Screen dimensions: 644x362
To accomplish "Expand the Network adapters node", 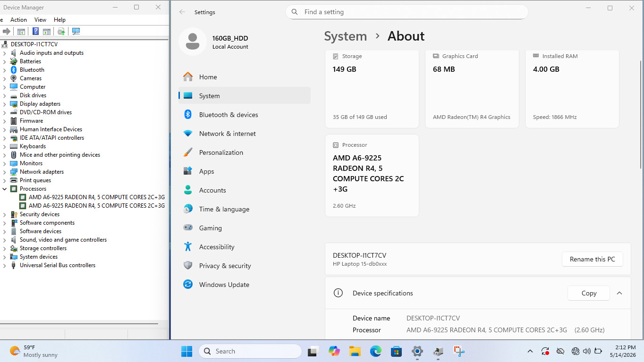I will pyautogui.click(x=5, y=172).
